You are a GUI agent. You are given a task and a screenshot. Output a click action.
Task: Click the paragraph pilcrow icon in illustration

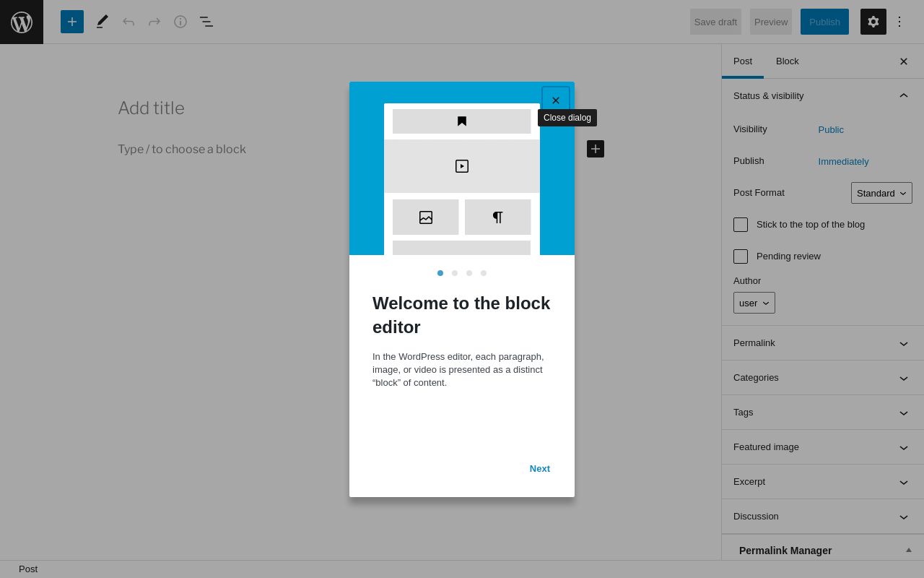tap(498, 217)
